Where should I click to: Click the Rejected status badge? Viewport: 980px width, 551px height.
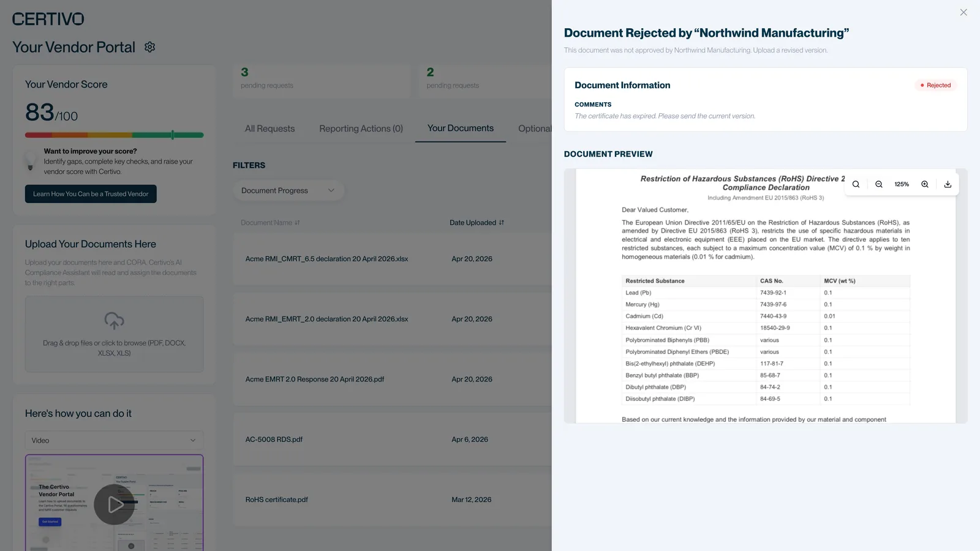click(x=936, y=85)
